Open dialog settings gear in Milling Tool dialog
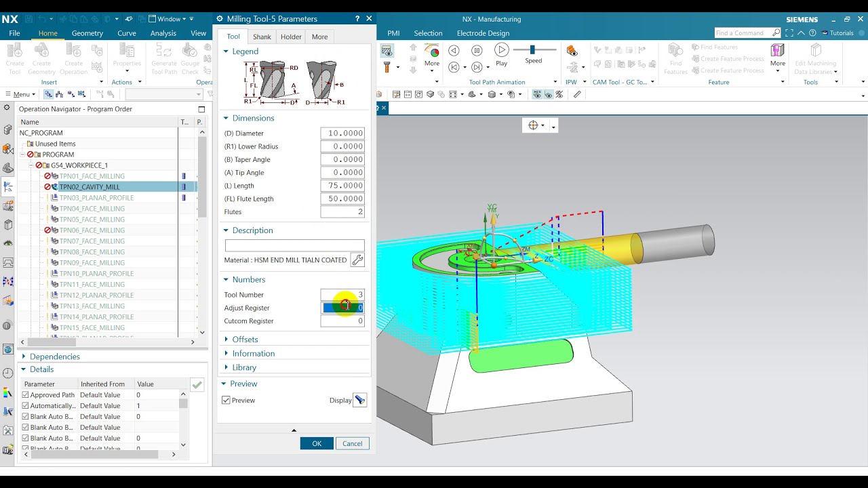Image resolution: width=868 pixels, height=488 pixels. click(220, 19)
